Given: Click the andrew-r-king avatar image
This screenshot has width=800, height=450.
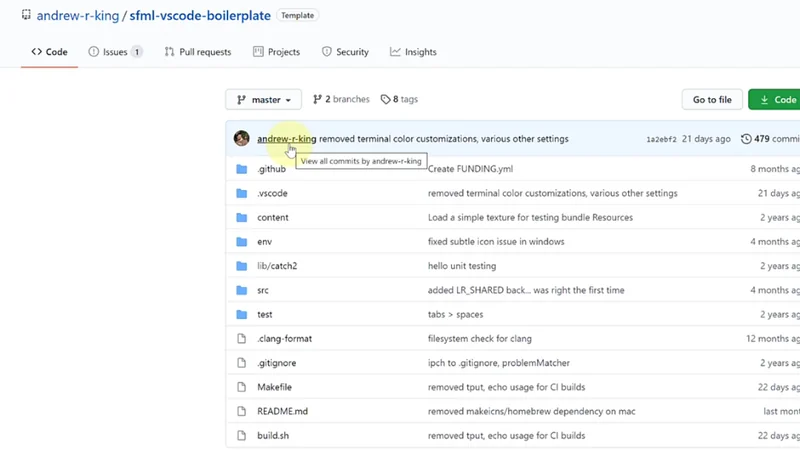Looking at the screenshot, I should pos(241,139).
